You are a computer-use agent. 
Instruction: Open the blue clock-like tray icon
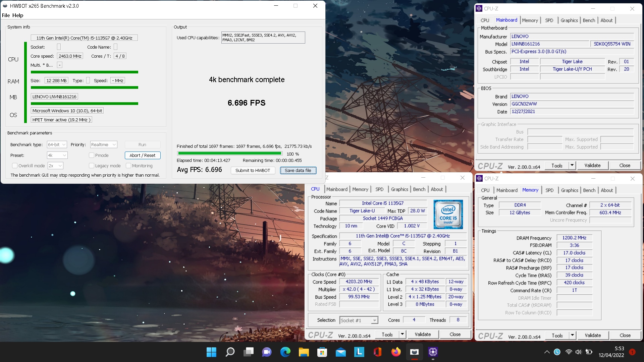point(557,352)
